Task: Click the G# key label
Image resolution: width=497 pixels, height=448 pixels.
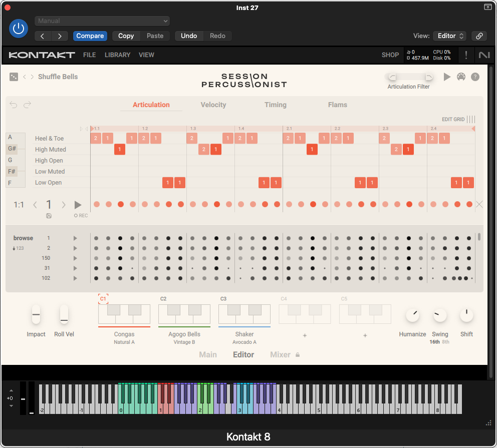Action: point(12,149)
